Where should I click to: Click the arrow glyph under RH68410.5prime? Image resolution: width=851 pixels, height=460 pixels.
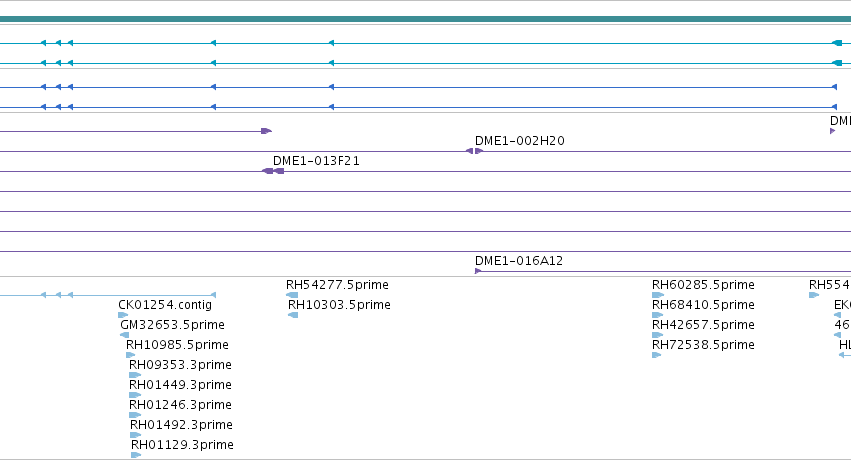[x=658, y=315]
